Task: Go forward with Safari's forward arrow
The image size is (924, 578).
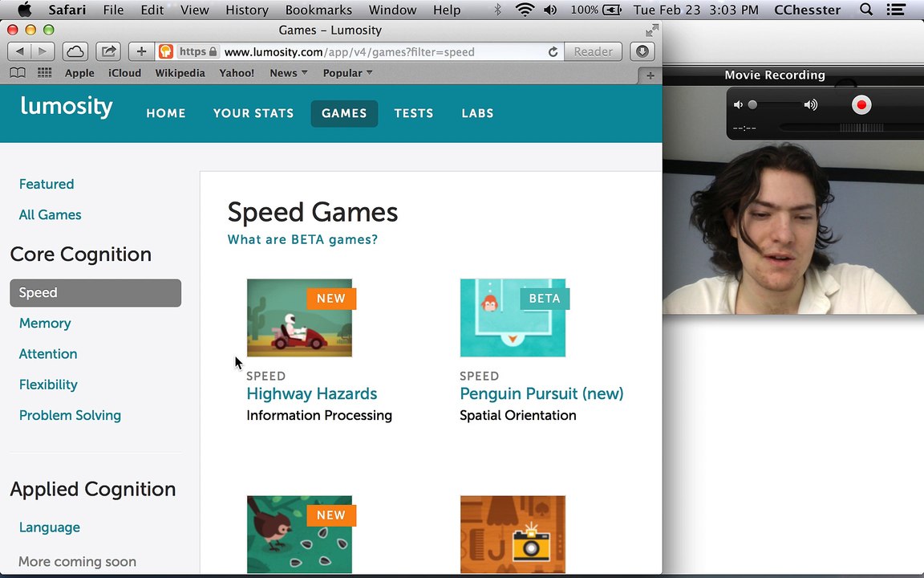Action: pyautogui.click(x=43, y=52)
